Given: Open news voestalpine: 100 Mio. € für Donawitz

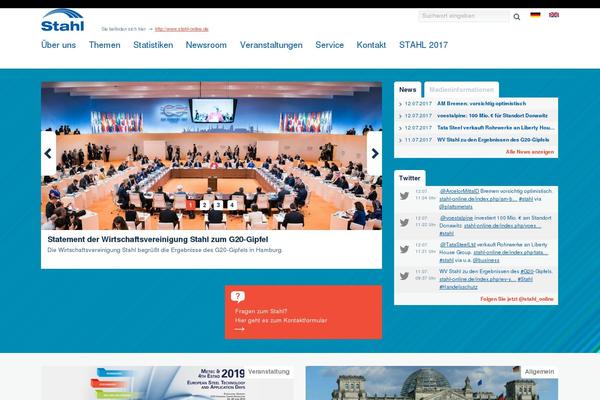Looking at the screenshot, I should click(492, 116).
